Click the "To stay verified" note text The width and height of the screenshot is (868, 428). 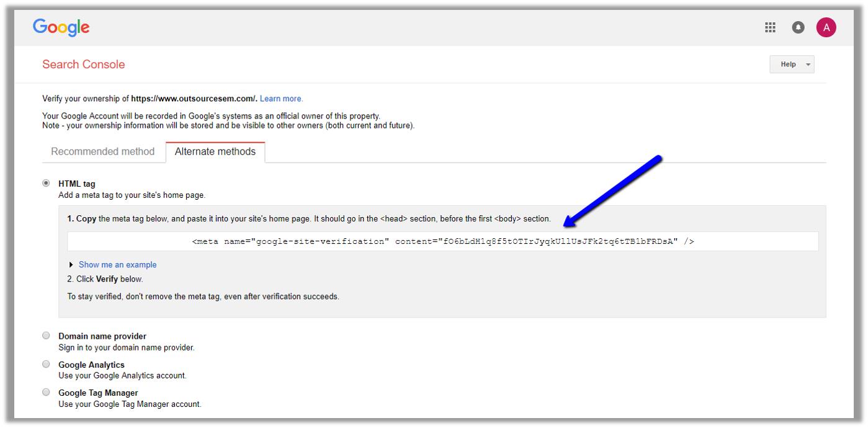click(204, 296)
